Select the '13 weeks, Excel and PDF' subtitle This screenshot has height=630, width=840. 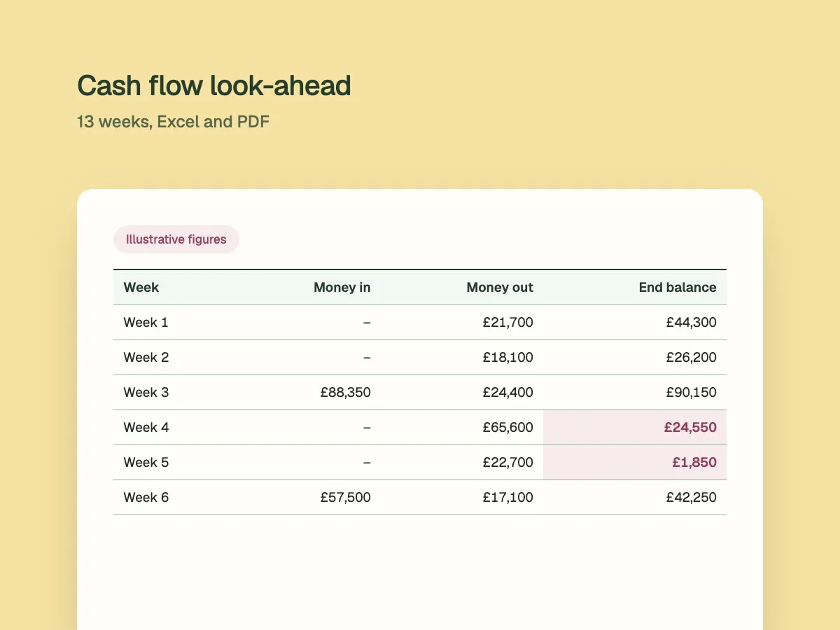tap(173, 122)
